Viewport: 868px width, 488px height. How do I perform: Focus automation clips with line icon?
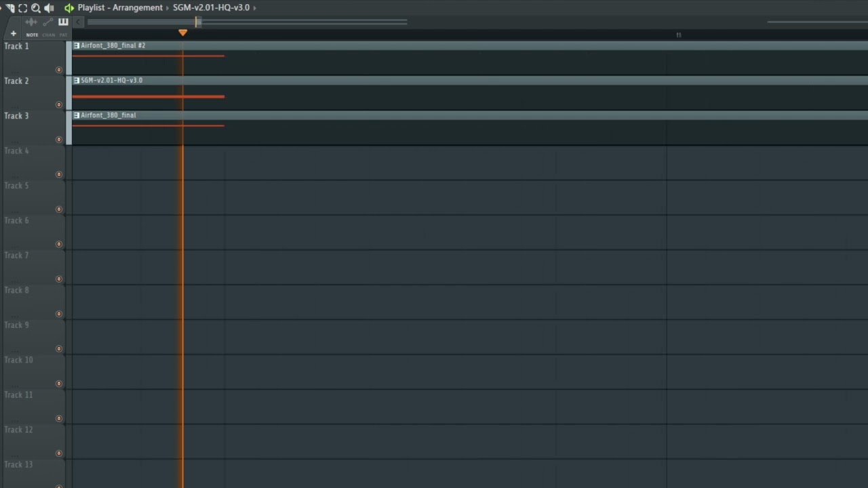[47, 22]
